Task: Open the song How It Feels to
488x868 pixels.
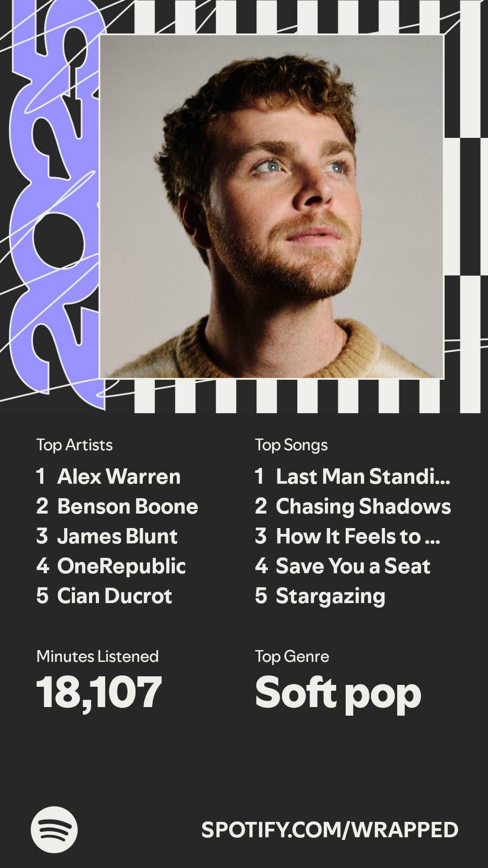Action: [x=357, y=536]
